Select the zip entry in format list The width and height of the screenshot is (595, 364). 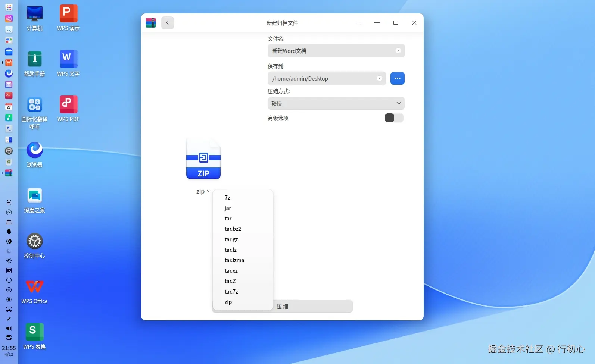click(x=243, y=302)
